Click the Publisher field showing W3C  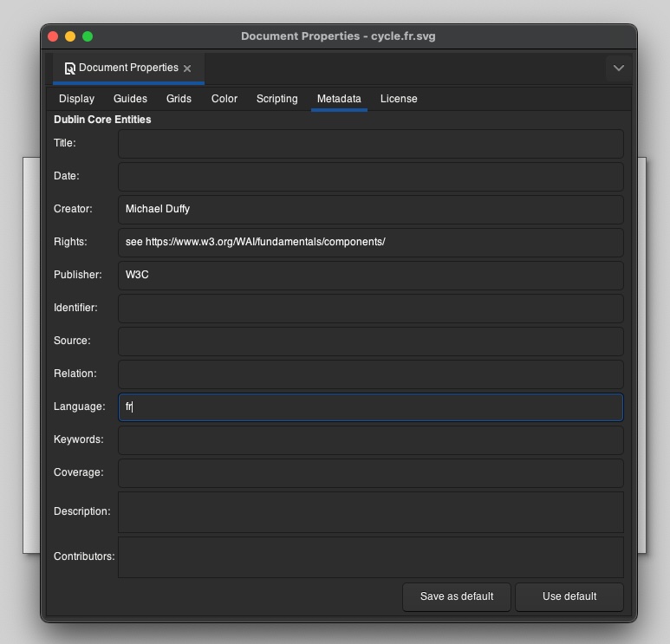370,276
